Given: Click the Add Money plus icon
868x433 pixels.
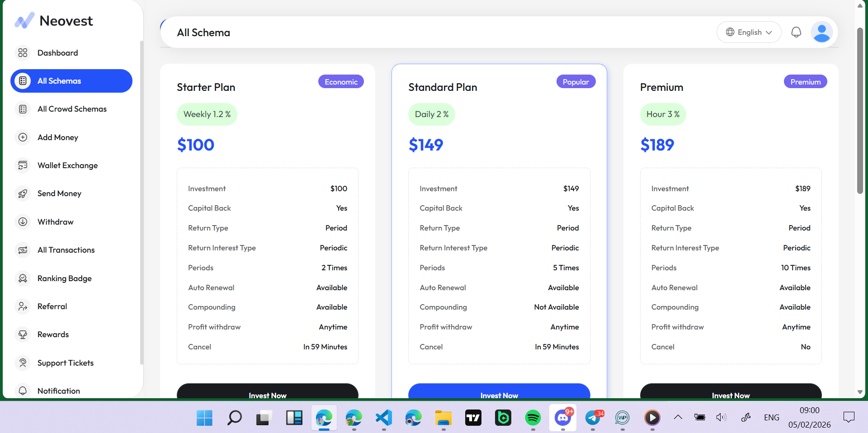Looking at the screenshot, I should (23, 137).
